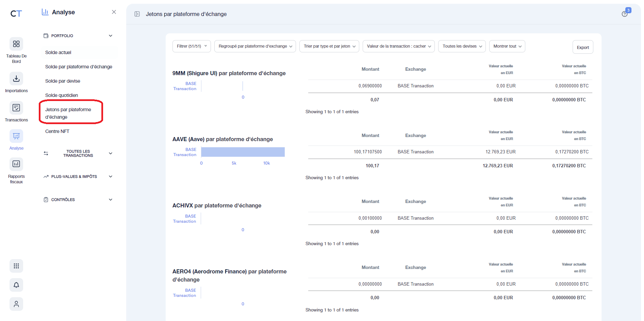Open the Rapports fiscaux report icon
Viewport: 644px width, 321px height.
tap(16, 164)
